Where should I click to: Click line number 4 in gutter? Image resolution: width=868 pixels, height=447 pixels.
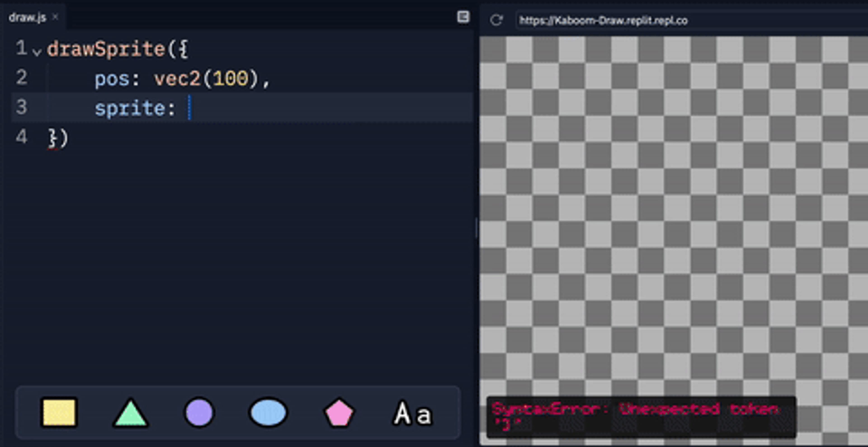click(x=21, y=137)
